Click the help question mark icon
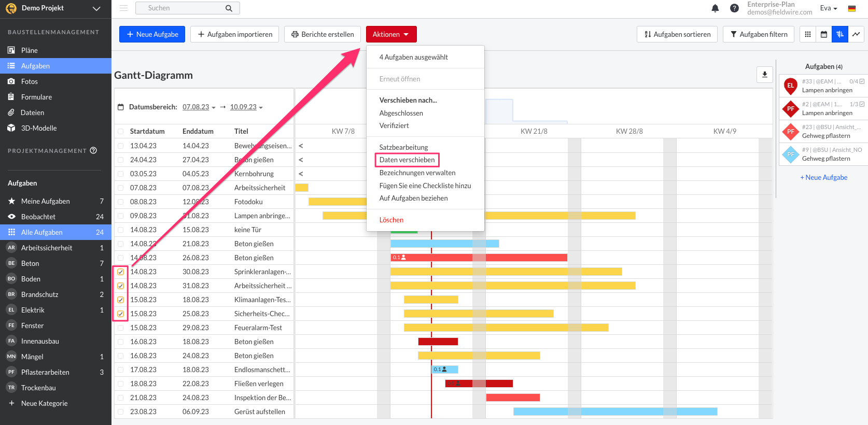868x425 pixels. tap(734, 8)
